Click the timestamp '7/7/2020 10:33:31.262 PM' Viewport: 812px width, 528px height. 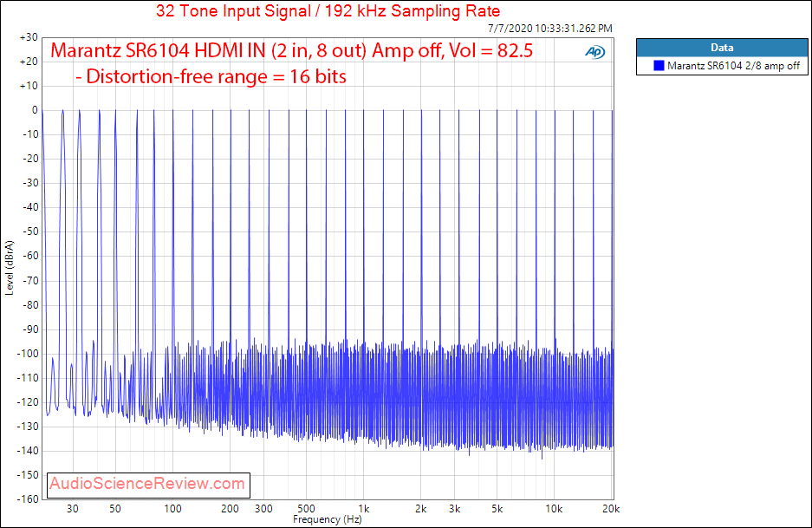(x=550, y=29)
